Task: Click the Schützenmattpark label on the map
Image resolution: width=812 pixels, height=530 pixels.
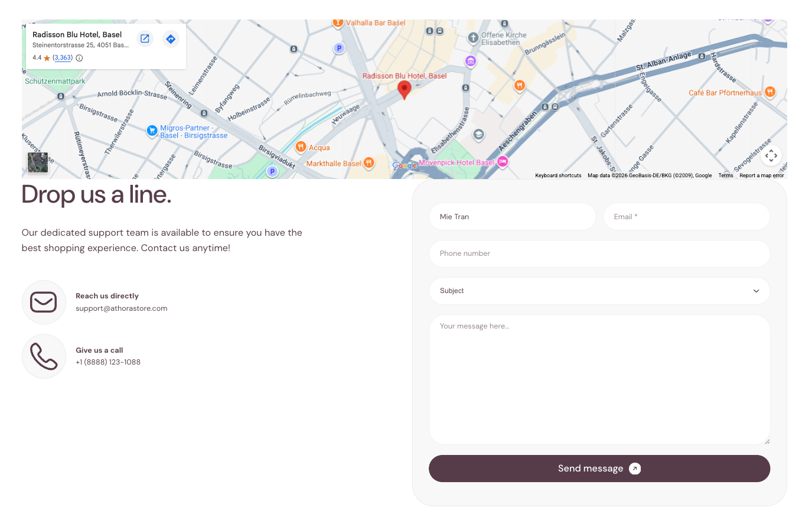Action: point(55,82)
